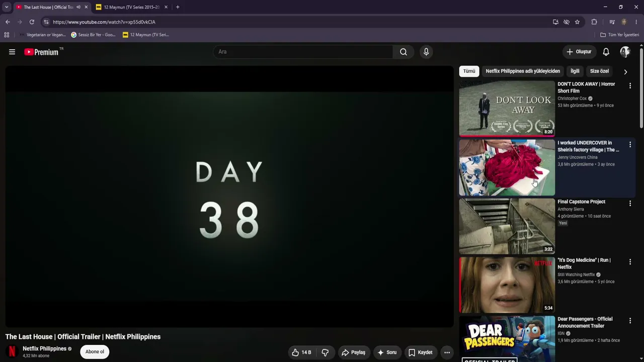Open the Sessiz Bir Yer bookmark
Image resolution: width=644 pixels, height=362 pixels.
point(93,35)
